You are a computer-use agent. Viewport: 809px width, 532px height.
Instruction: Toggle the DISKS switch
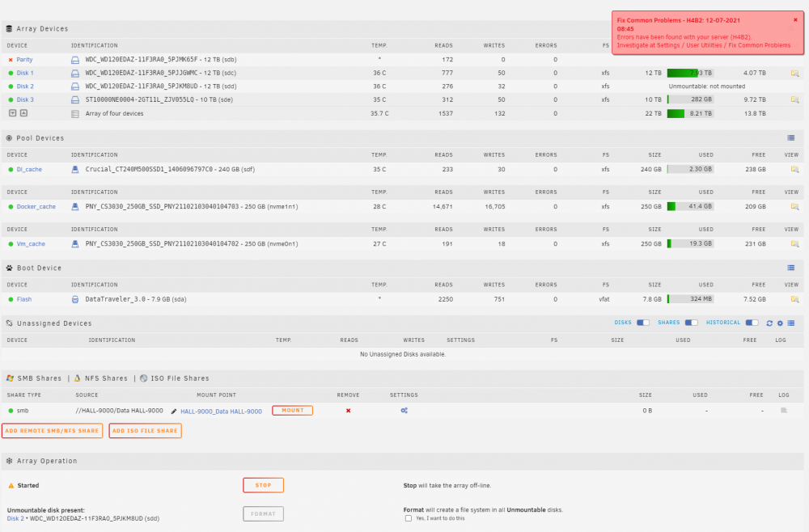tap(643, 323)
